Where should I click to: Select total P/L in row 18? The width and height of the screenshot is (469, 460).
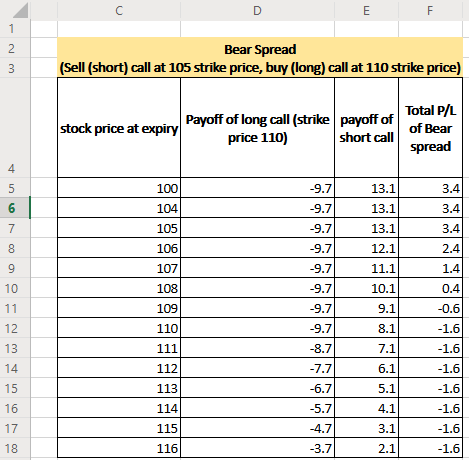coord(430,448)
